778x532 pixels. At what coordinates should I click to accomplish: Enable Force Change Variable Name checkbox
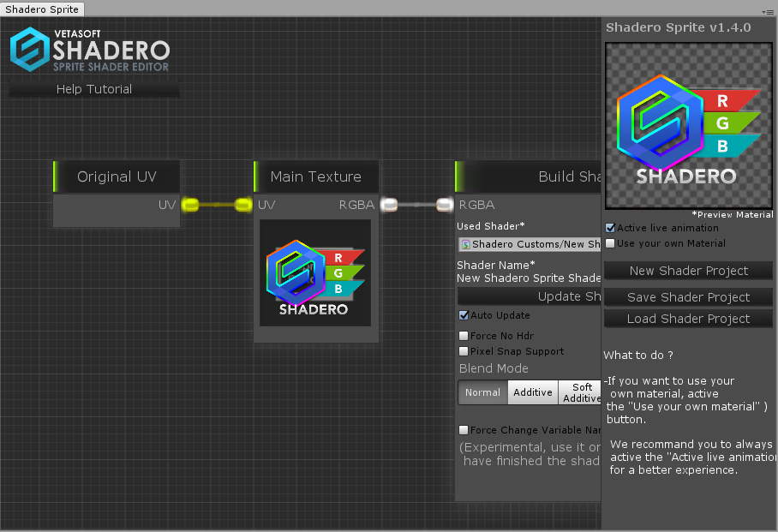(464, 430)
